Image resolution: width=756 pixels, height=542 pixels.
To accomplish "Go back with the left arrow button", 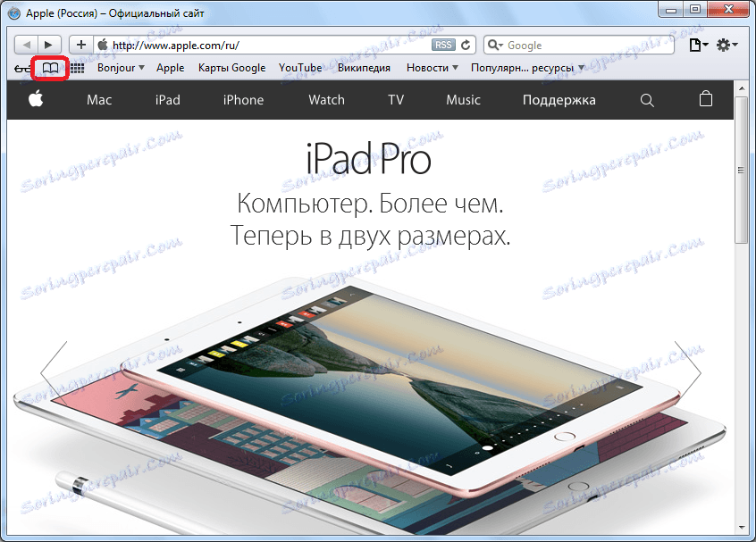I will (x=27, y=45).
